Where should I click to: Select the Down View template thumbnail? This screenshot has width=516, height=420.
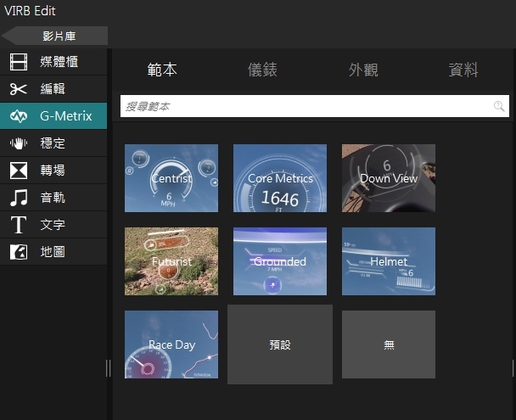(x=389, y=178)
